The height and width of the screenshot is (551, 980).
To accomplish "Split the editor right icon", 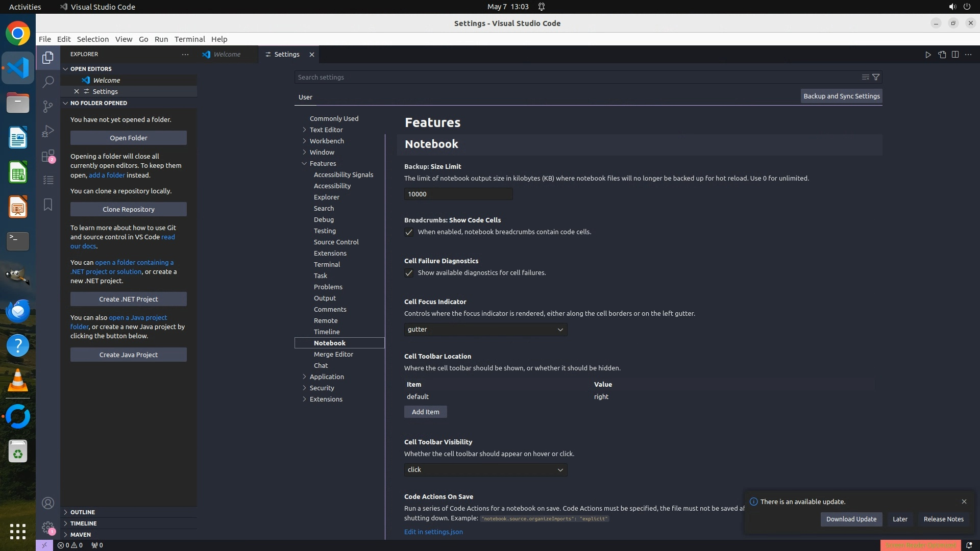I will tap(955, 55).
